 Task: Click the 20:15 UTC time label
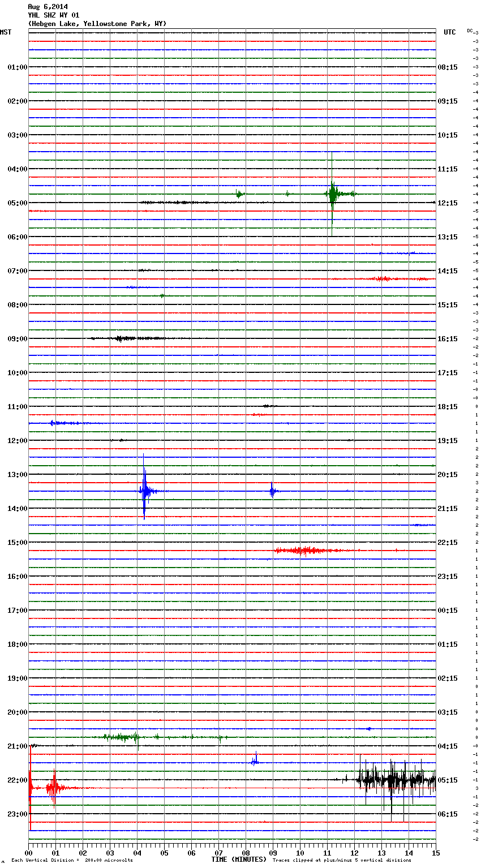(x=448, y=475)
